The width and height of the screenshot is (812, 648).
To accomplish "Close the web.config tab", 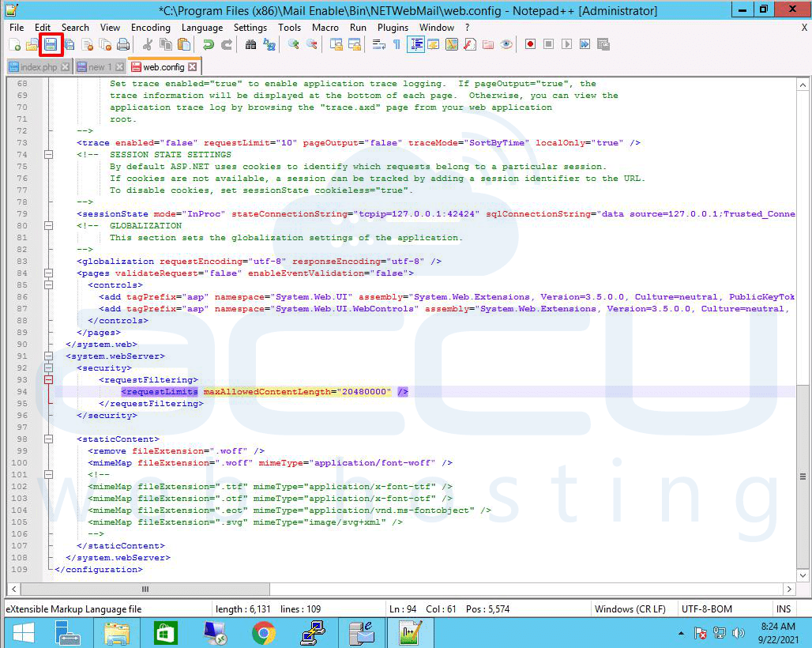I will pos(193,67).
